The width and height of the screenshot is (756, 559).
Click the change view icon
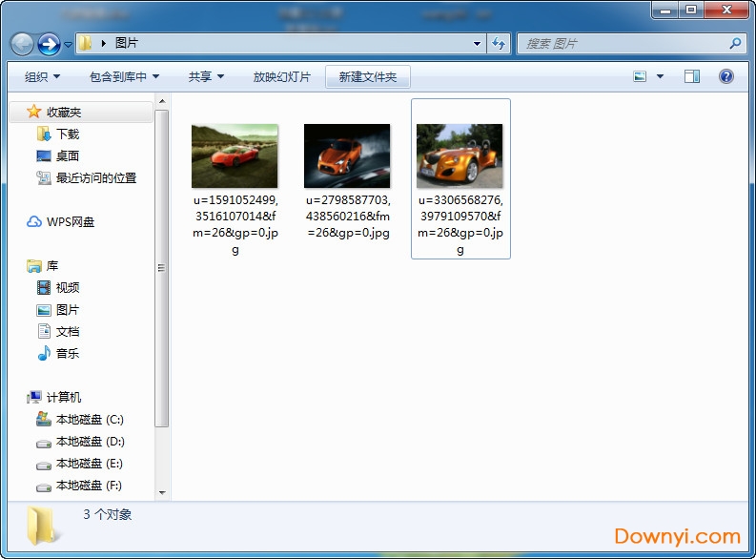(x=640, y=76)
